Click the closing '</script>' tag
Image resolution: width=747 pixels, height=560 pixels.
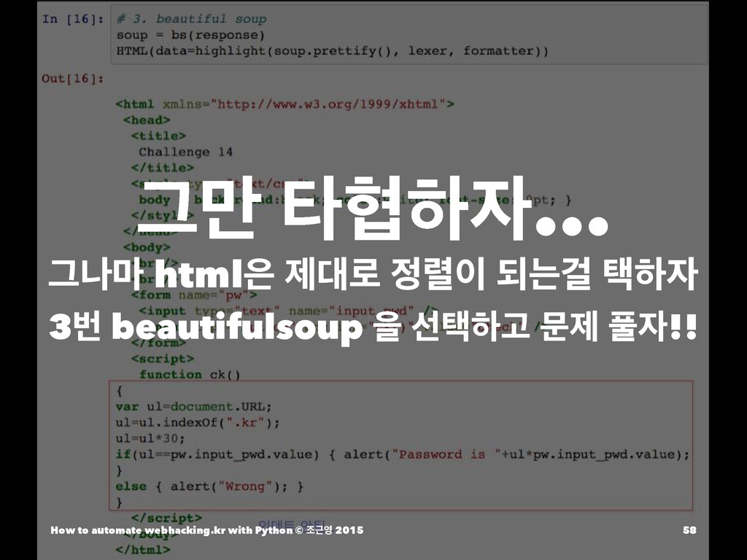point(167,518)
